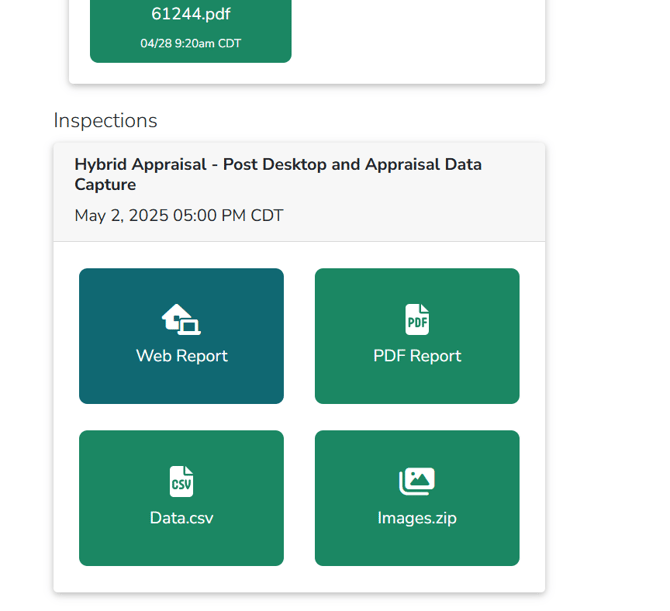Click the May 2, 2025 inspection date

(178, 216)
